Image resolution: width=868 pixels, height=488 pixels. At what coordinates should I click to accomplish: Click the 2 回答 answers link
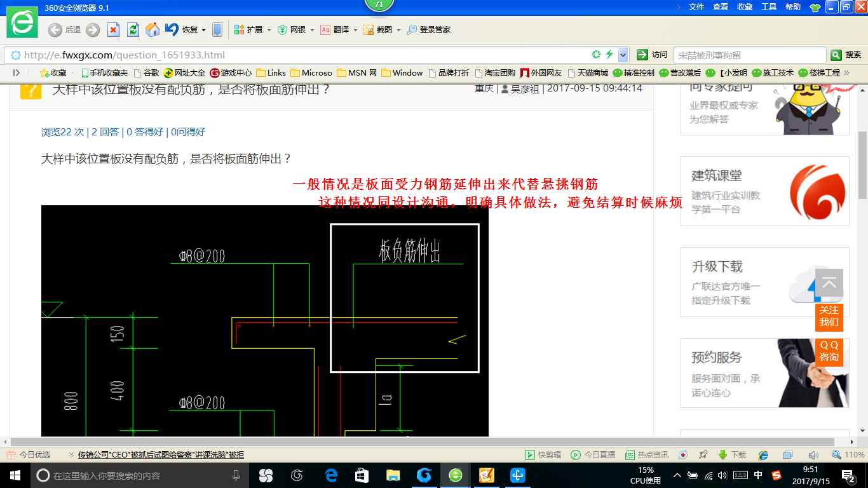pyautogui.click(x=105, y=132)
